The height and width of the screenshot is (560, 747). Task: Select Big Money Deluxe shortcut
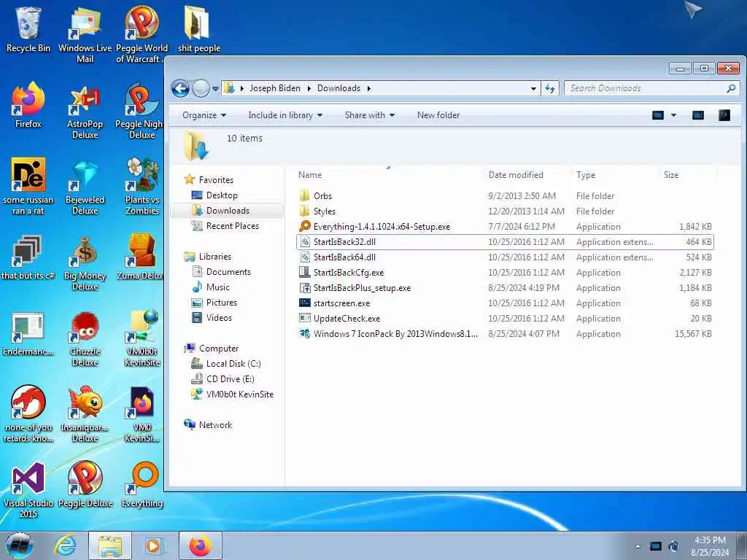click(85, 263)
